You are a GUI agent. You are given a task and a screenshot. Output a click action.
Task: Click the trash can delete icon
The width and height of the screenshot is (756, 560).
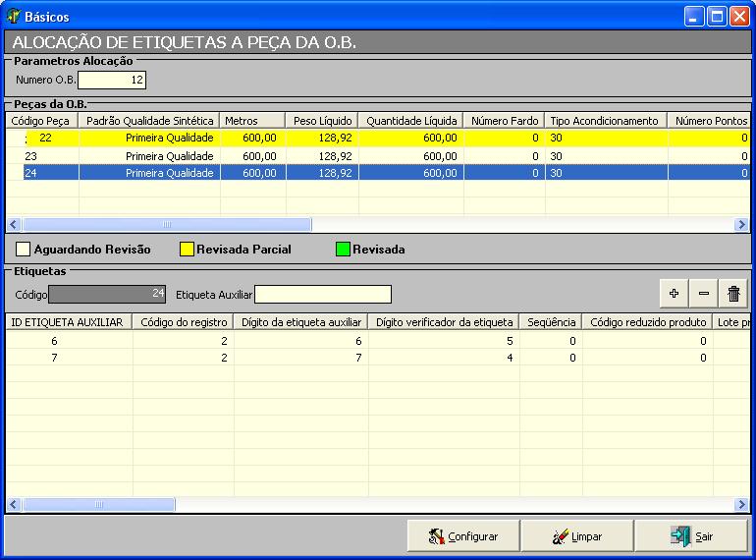[732, 293]
